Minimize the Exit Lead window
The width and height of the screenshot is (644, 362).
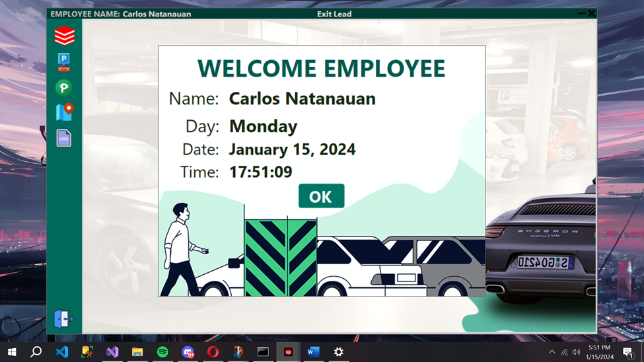[x=581, y=14]
